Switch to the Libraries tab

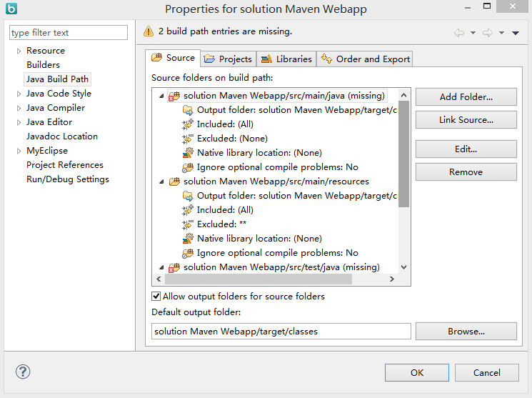286,59
